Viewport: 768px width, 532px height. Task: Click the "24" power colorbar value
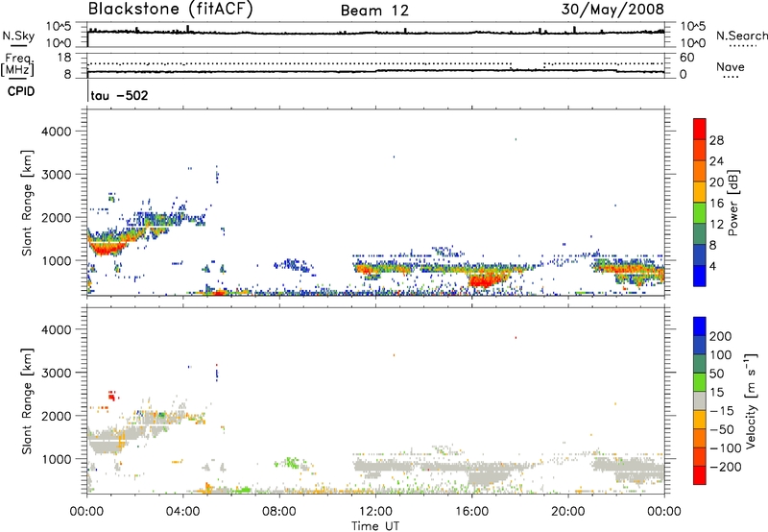[x=716, y=161]
